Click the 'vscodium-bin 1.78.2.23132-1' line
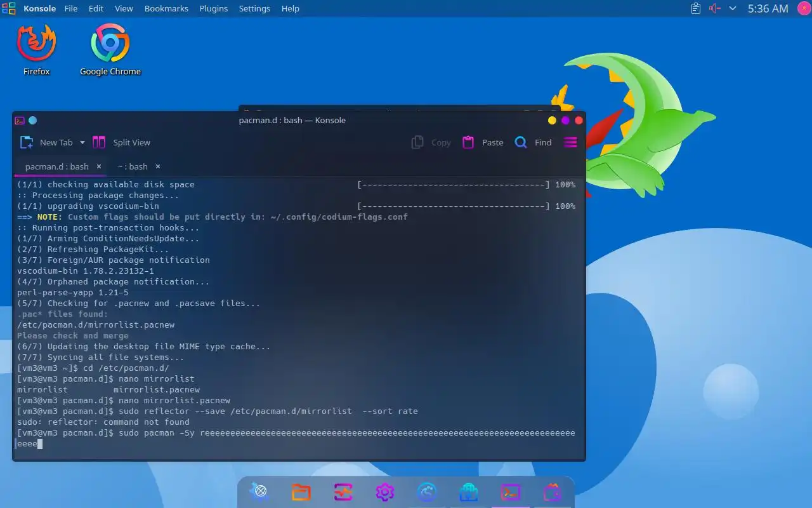The width and height of the screenshot is (812, 508). pyautogui.click(x=86, y=271)
